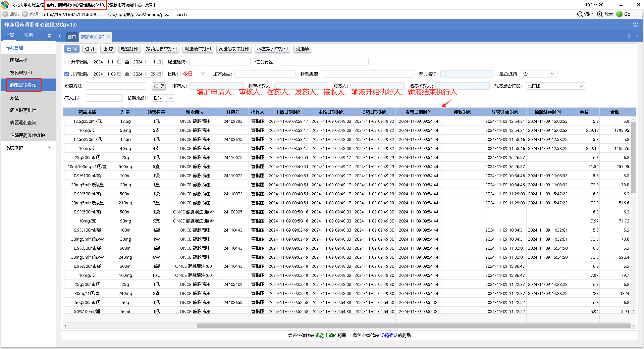Click the zoom in magnifier icon
644x349 pixels.
pos(600,14)
